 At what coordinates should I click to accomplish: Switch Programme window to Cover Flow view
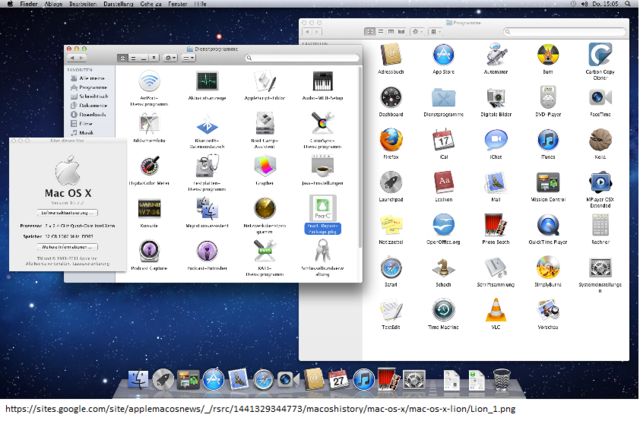pyautogui.click(x=401, y=31)
